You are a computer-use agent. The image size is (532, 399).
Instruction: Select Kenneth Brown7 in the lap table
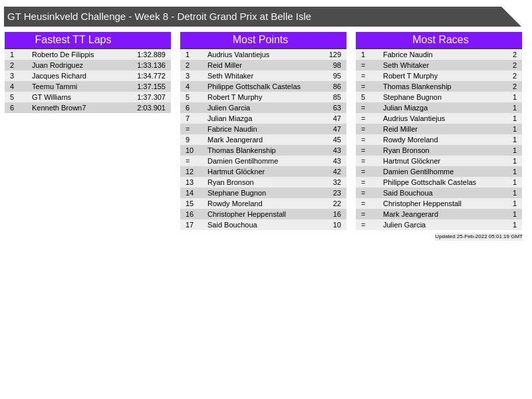click(x=59, y=108)
